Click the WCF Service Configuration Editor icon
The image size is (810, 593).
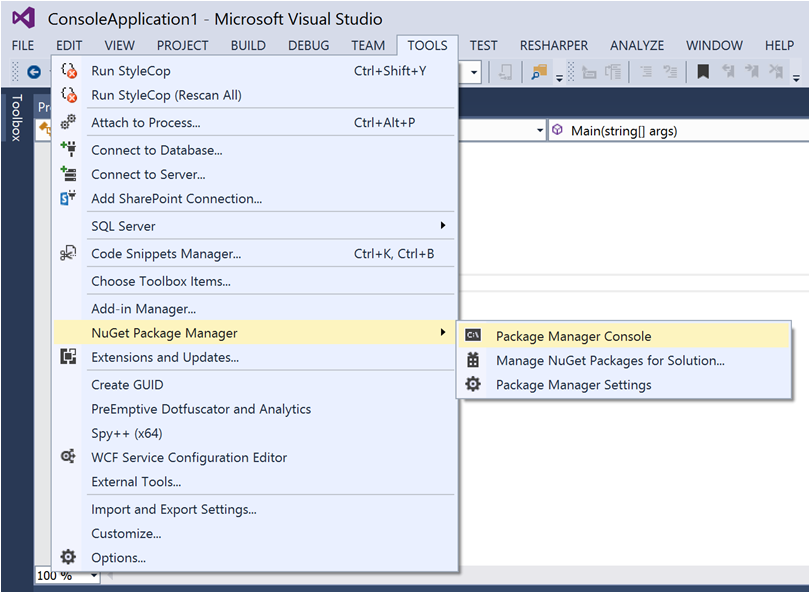pyautogui.click(x=68, y=457)
